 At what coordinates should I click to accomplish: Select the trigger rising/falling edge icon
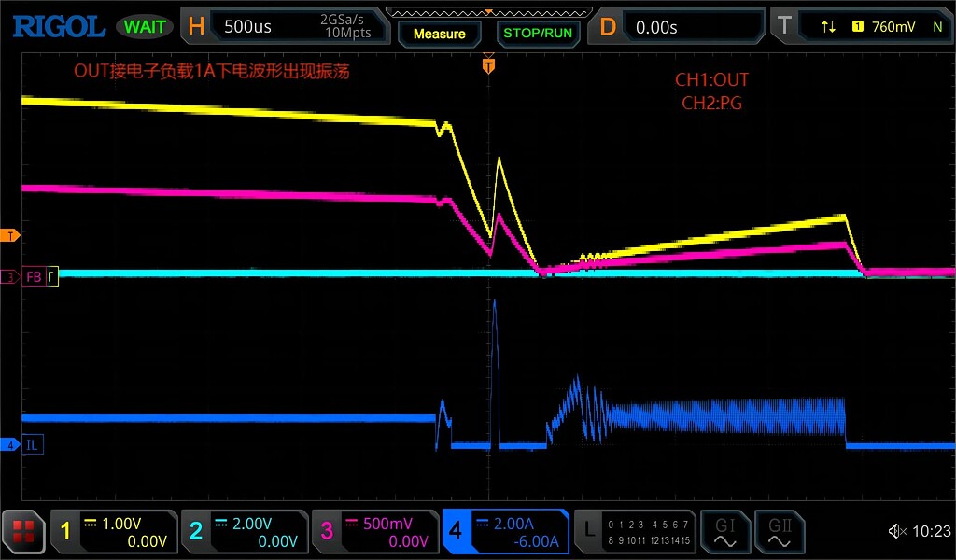pos(828,27)
